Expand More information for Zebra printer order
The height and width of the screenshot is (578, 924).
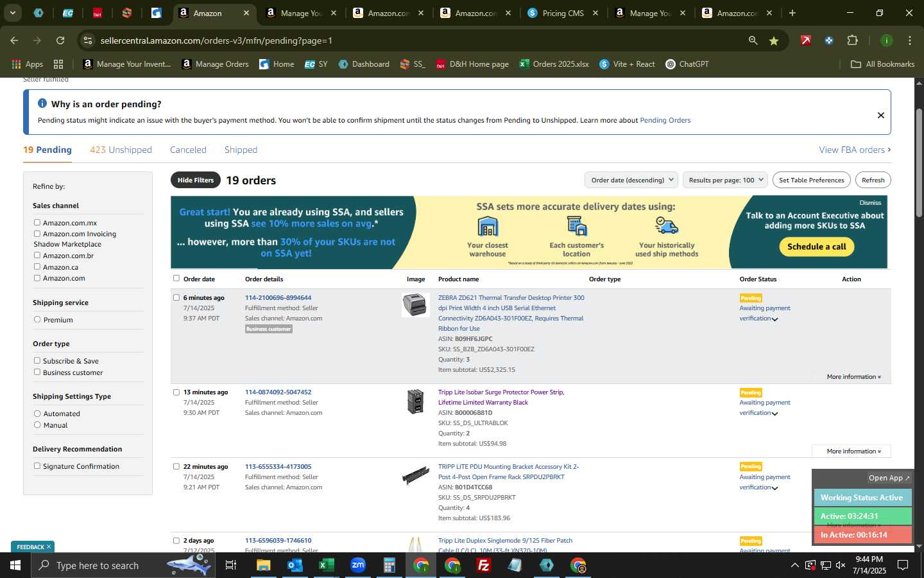pyautogui.click(x=853, y=377)
